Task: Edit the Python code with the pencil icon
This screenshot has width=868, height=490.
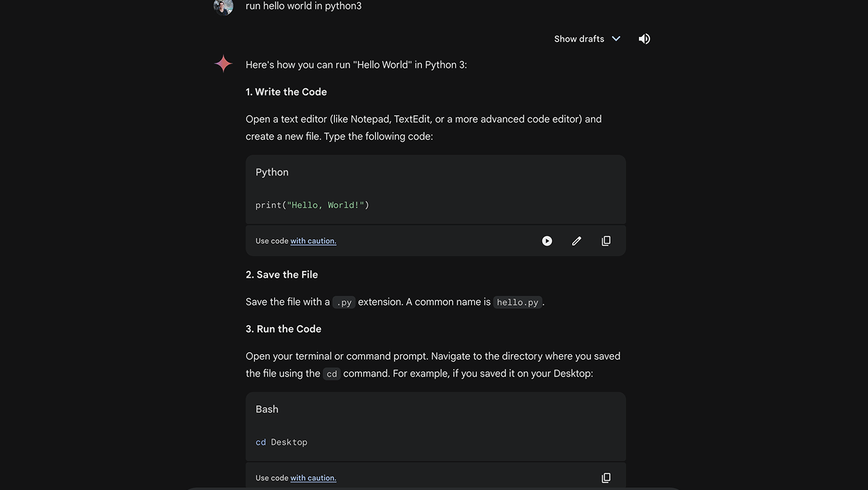Action: click(576, 241)
